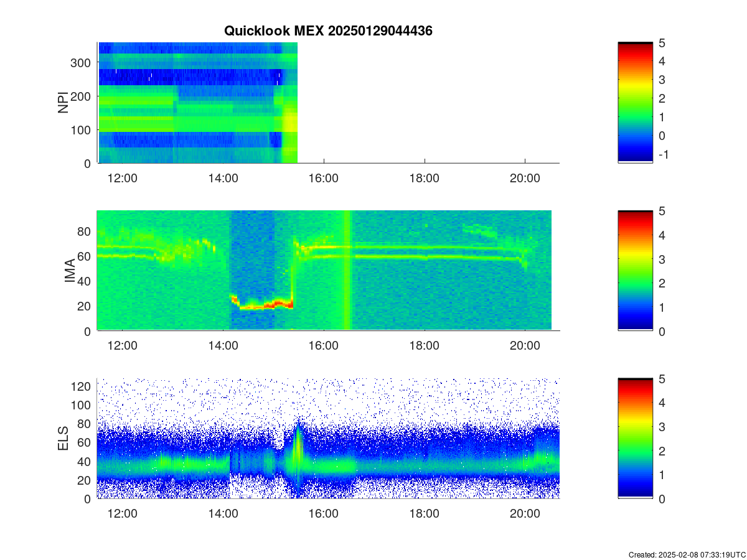Click the ELS panel colorbar

pyautogui.click(x=635, y=438)
